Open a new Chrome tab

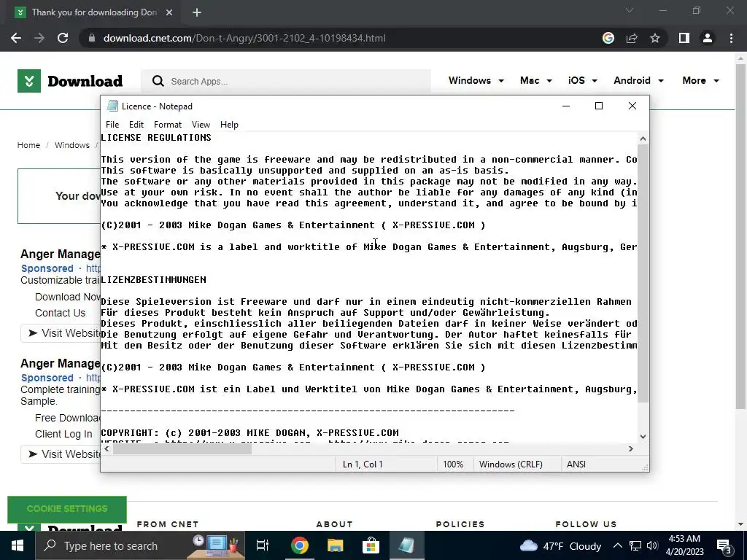[197, 12]
